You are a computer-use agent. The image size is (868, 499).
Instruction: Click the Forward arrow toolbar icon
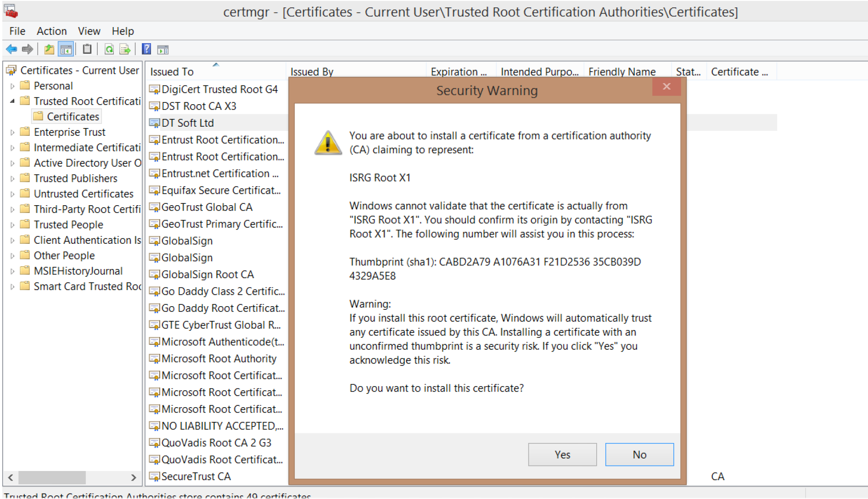28,49
